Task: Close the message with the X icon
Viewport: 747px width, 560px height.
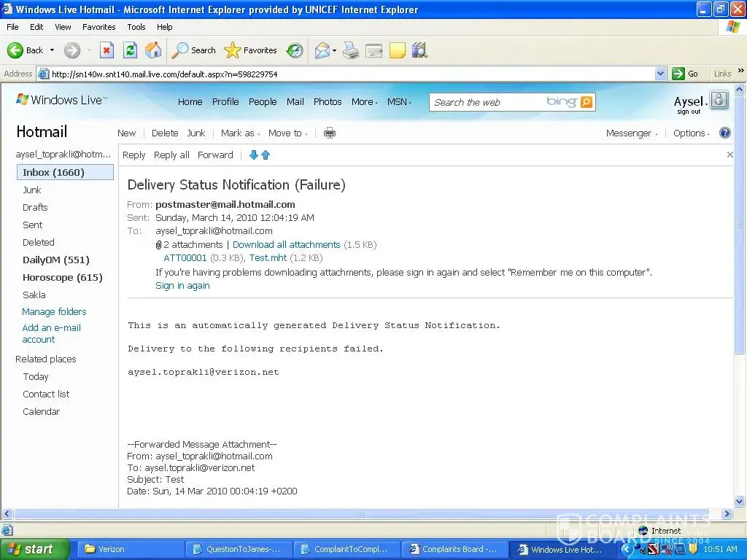Action: 729,155
